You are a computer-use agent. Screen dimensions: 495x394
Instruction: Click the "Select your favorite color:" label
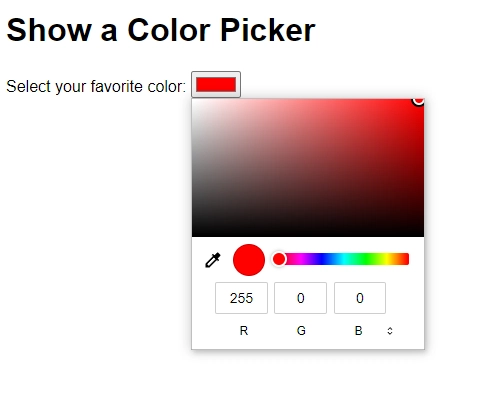[x=96, y=87]
